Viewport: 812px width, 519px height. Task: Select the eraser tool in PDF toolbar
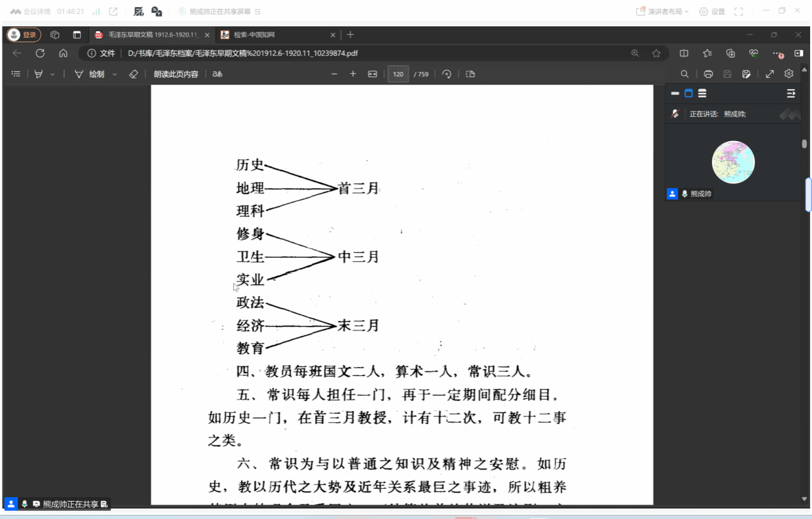[x=133, y=74]
